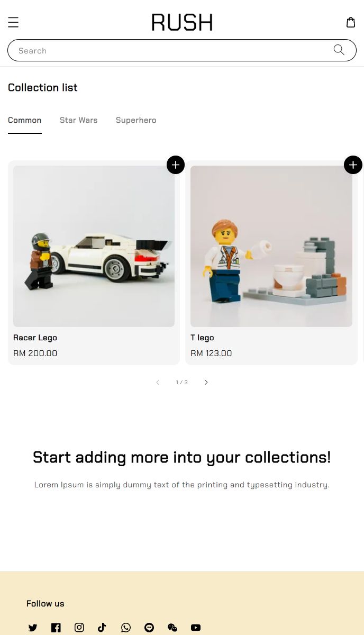The image size is (364, 635).
Task: Open the WhatsApp social link
Action: pos(126,628)
